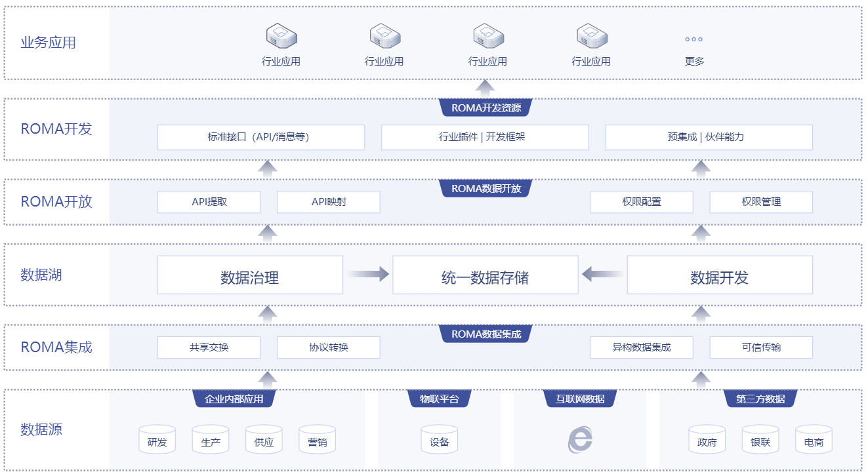The image size is (868, 476).
Task: Click the Internet Explorer style internet data icon
Action: point(580,439)
